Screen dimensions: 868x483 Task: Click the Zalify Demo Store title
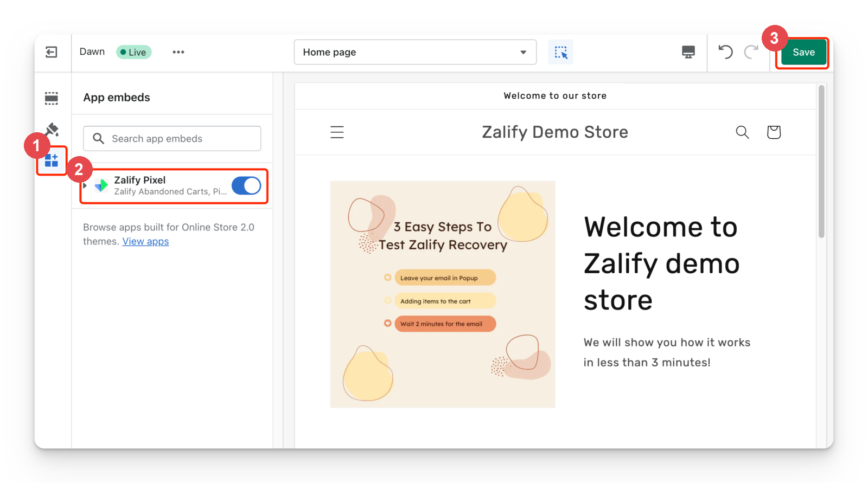coord(555,132)
